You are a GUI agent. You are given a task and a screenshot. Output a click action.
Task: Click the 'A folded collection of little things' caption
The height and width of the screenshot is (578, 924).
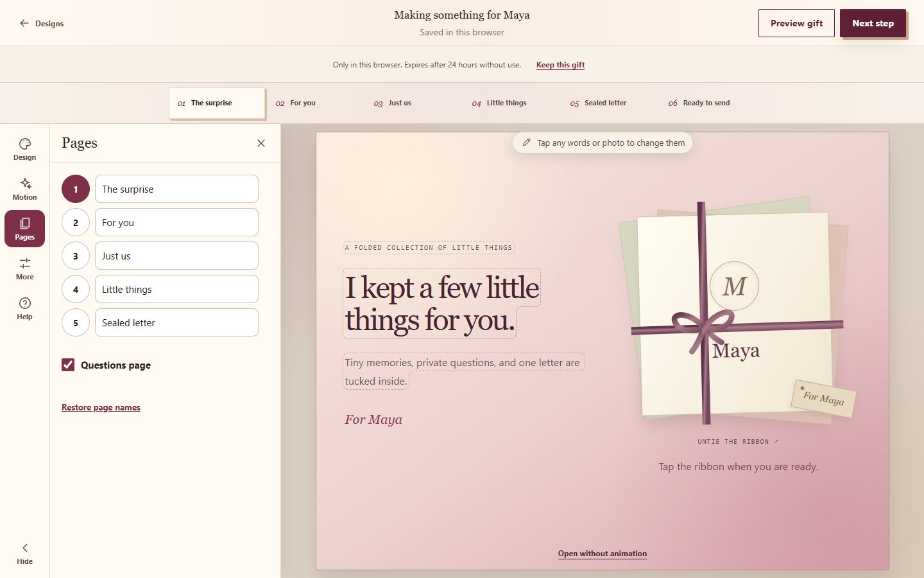point(429,247)
